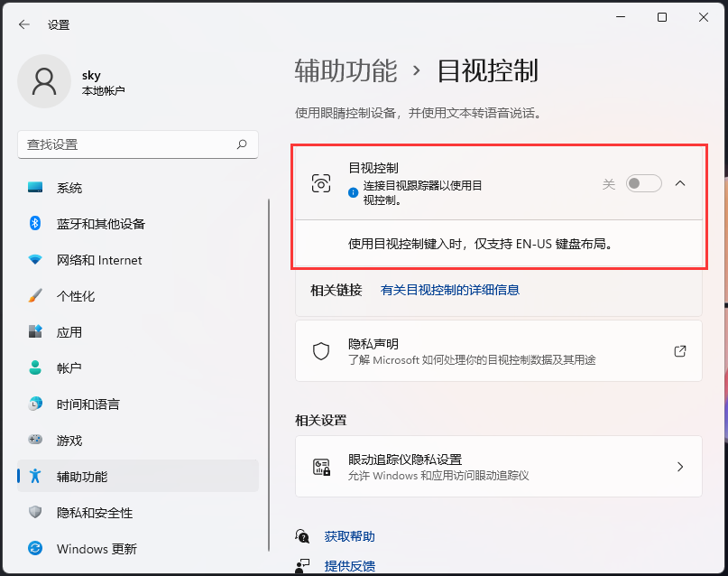Click the Eye control icon

pos(321,183)
